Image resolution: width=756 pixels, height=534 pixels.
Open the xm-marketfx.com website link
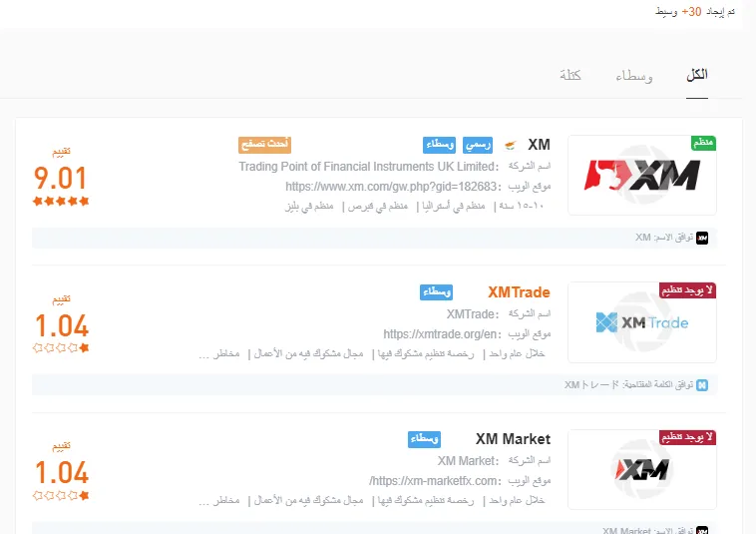435,481
